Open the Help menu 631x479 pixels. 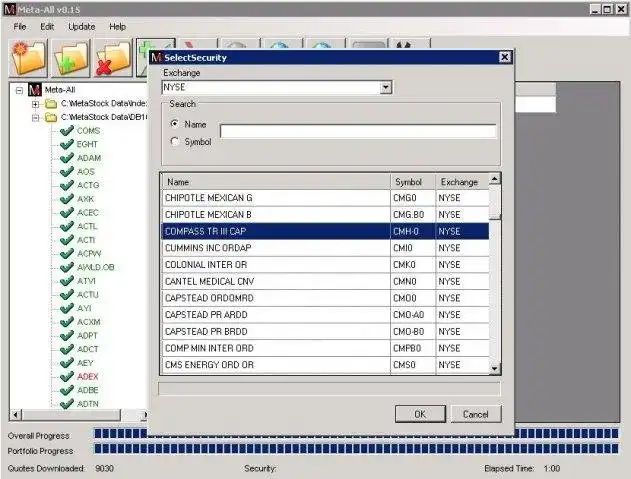point(118,27)
